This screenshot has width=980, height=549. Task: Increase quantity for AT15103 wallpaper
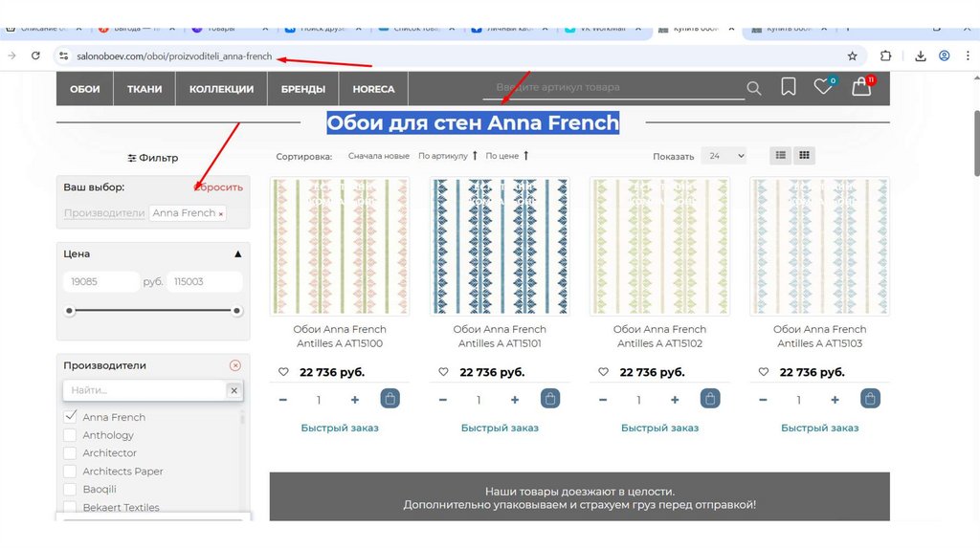tap(835, 400)
